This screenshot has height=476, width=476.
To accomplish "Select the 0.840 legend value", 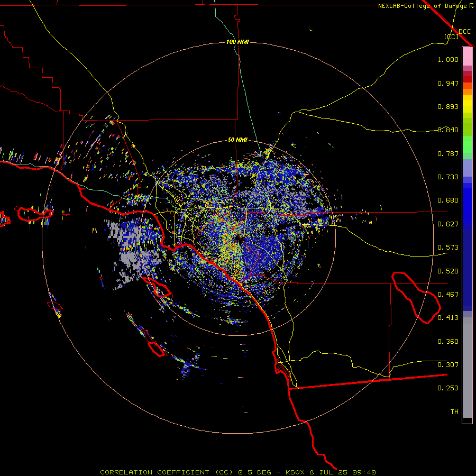I will [448, 130].
